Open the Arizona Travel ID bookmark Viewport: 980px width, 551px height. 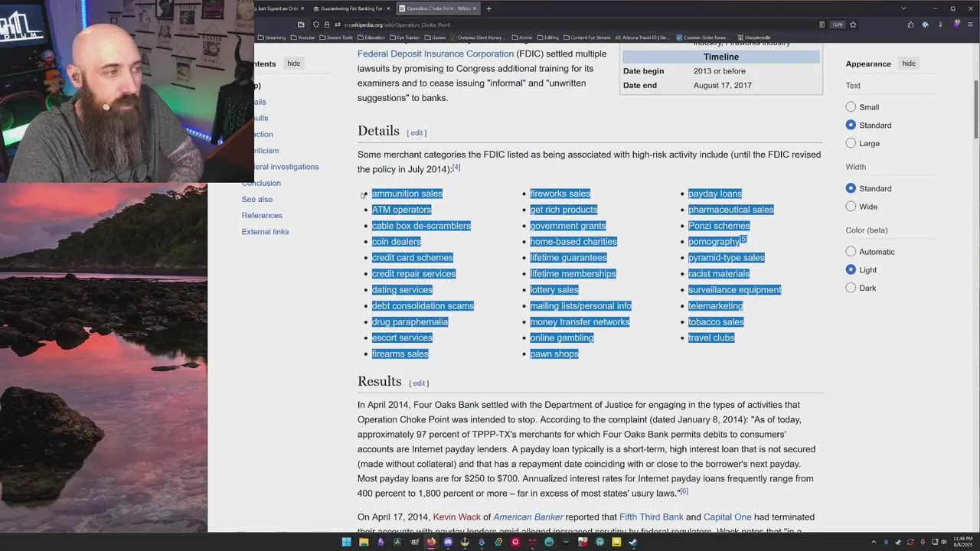point(641,37)
